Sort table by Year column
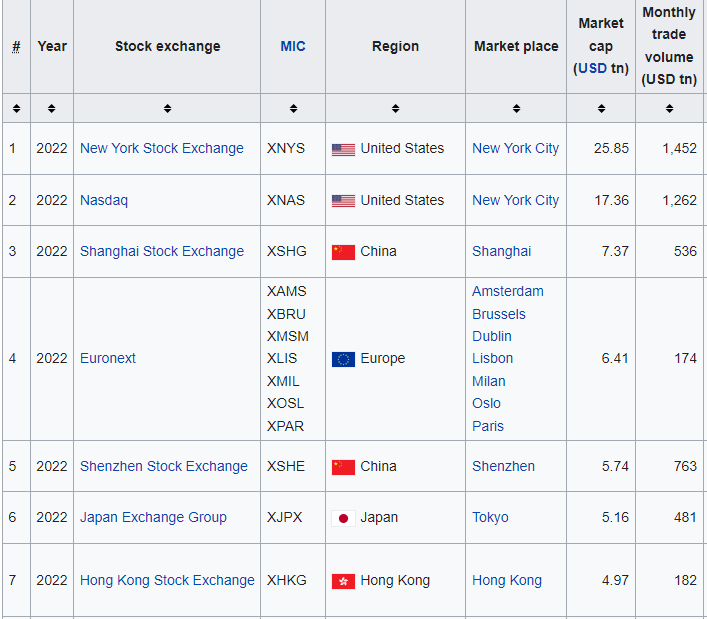Viewport: 707px width, 619px height. click(x=51, y=108)
